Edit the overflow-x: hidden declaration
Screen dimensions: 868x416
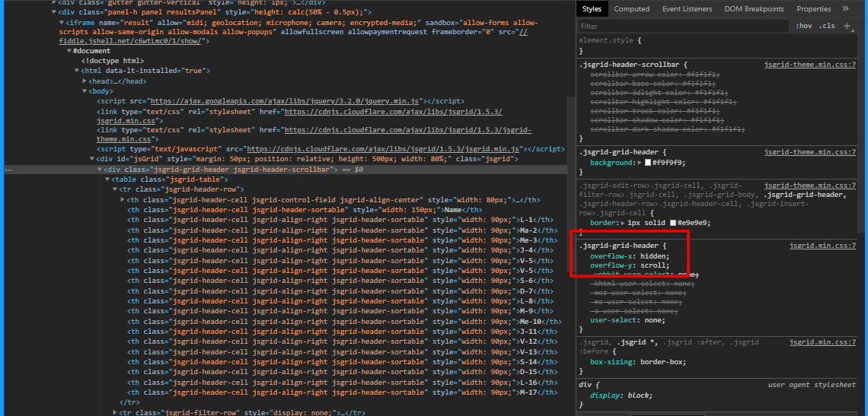[x=630, y=256]
